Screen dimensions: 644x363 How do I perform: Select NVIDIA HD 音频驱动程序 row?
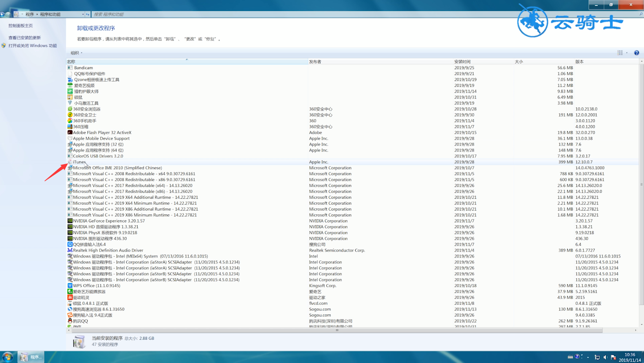pyautogui.click(x=353, y=227)
